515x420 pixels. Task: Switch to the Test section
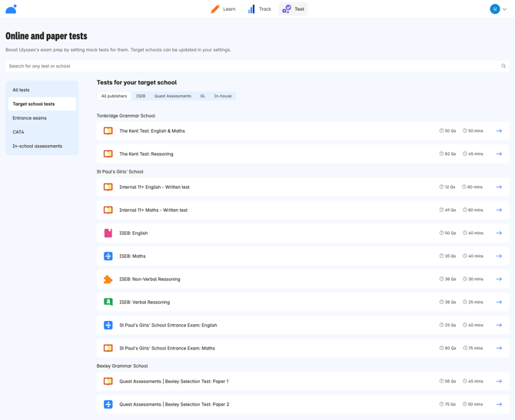293,9
